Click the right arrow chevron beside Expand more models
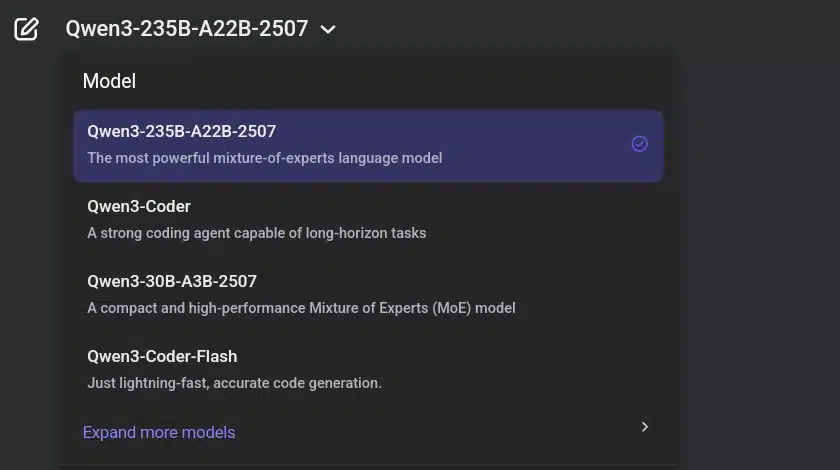Screen dimensions: 840x470 tap(644, 427)
